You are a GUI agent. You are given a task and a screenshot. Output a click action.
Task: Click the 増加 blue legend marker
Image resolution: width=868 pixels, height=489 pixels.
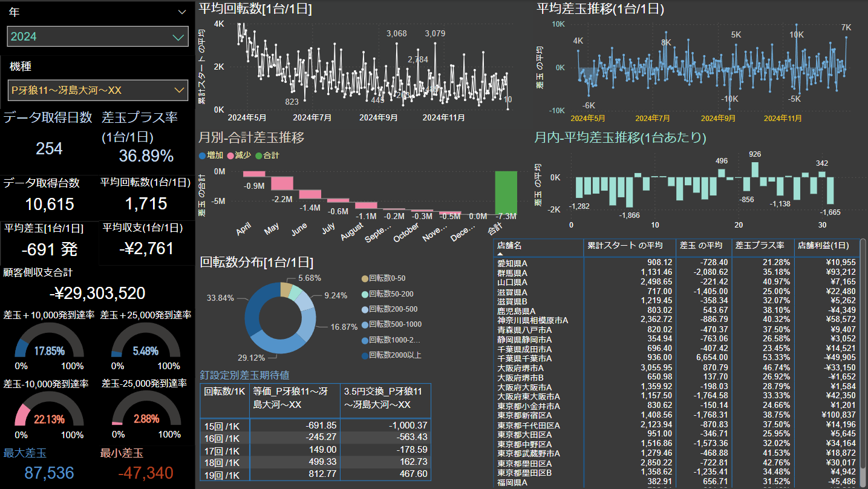click(x=202, y=156)
